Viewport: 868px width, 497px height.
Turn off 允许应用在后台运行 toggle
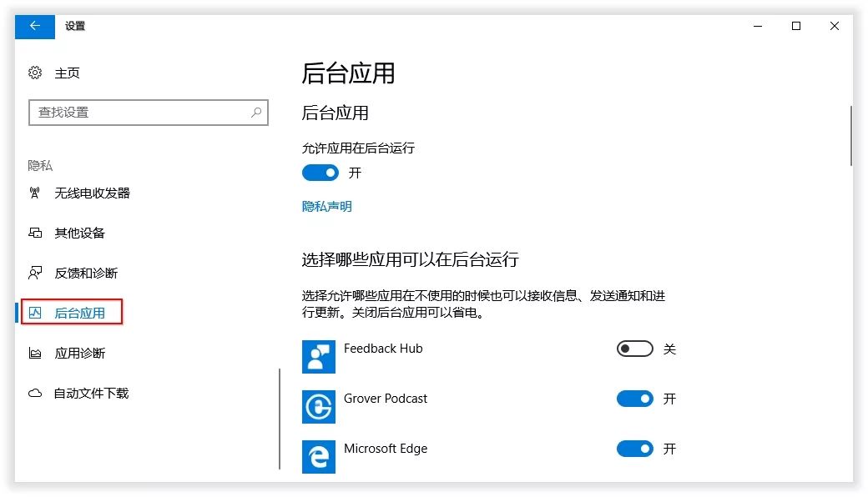pos(320,173)
